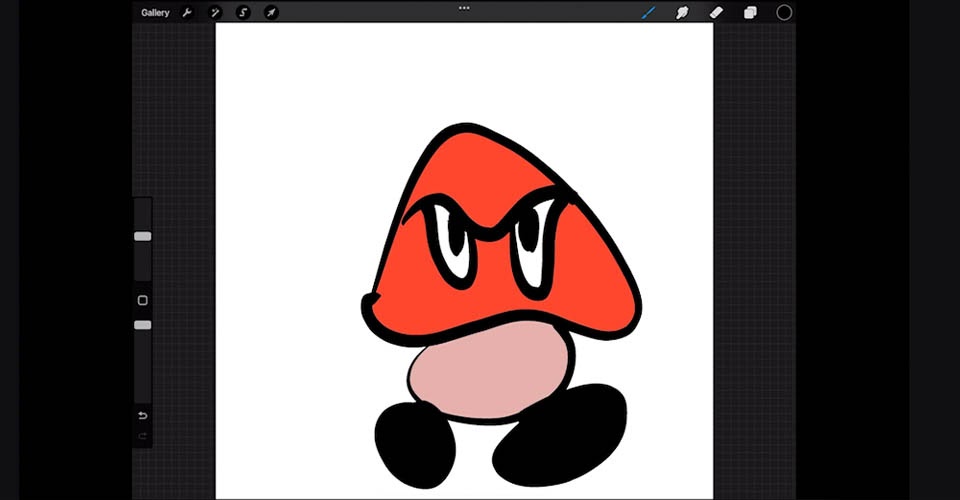
Task: Tap the pink body area of drawing
Action: pyautogui.click(x=490, y=372)
